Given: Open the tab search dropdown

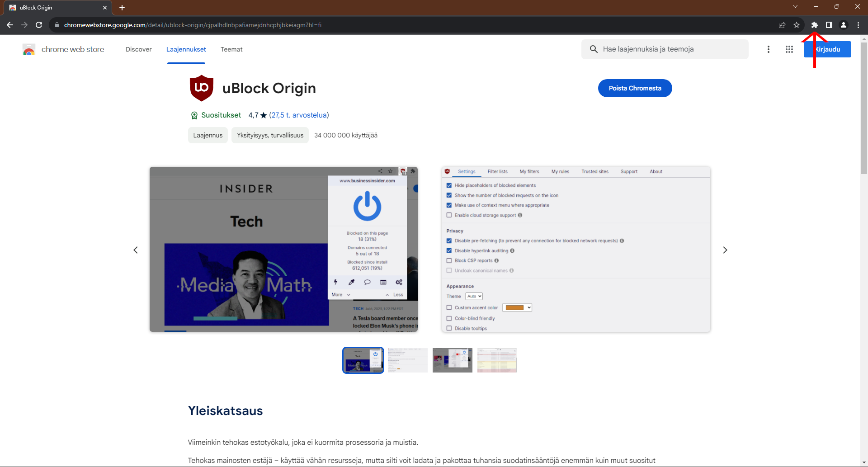Looking at the screenshot, I should (x=795, y=6).
